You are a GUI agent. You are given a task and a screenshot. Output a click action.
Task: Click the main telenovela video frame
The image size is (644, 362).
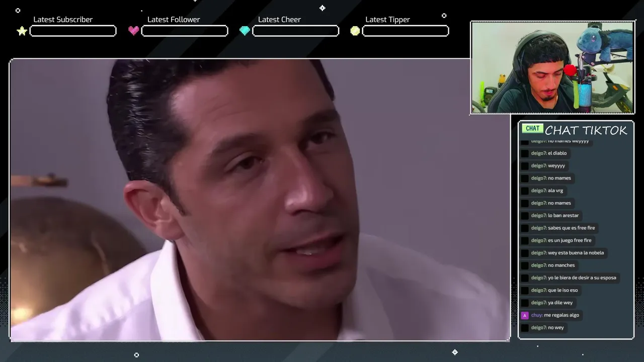click(x=260, y=200)
